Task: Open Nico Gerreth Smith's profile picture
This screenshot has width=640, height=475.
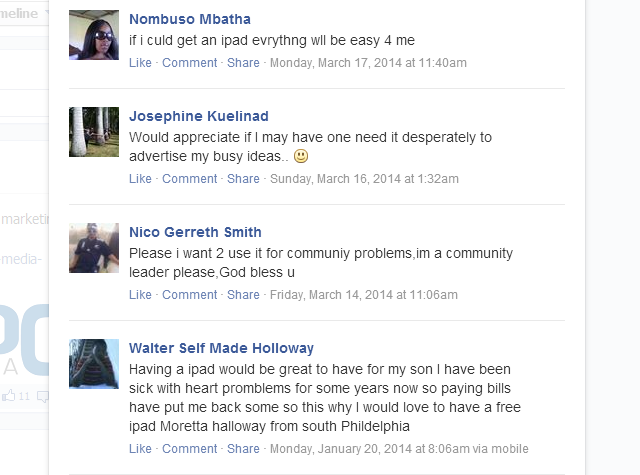Action: click(x=94, y=248)
